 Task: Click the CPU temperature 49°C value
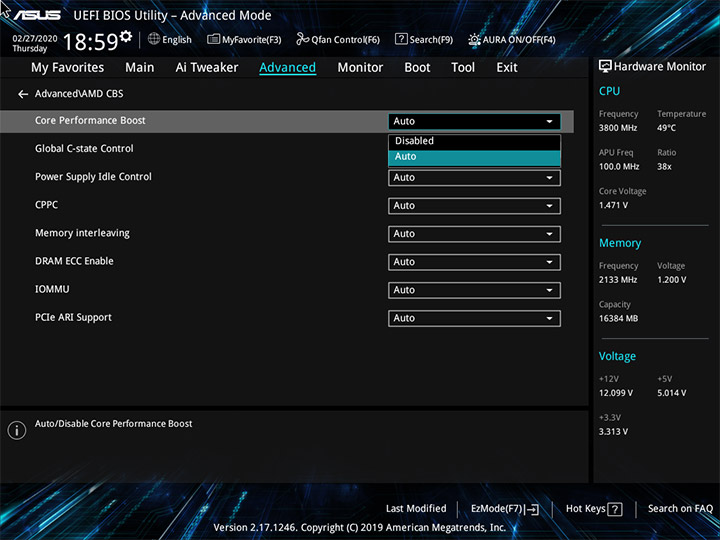(666, 128)
